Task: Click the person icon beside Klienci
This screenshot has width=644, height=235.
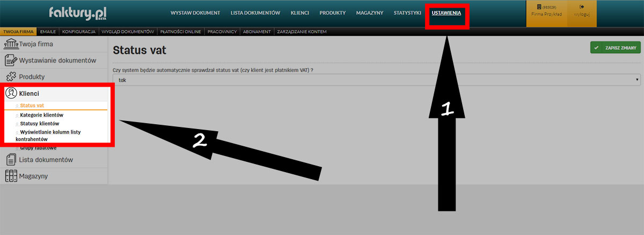Action: [11, 93]
